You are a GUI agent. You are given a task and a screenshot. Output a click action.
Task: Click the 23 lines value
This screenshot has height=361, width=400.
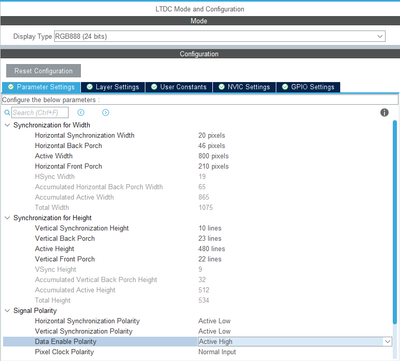point(210,239)
